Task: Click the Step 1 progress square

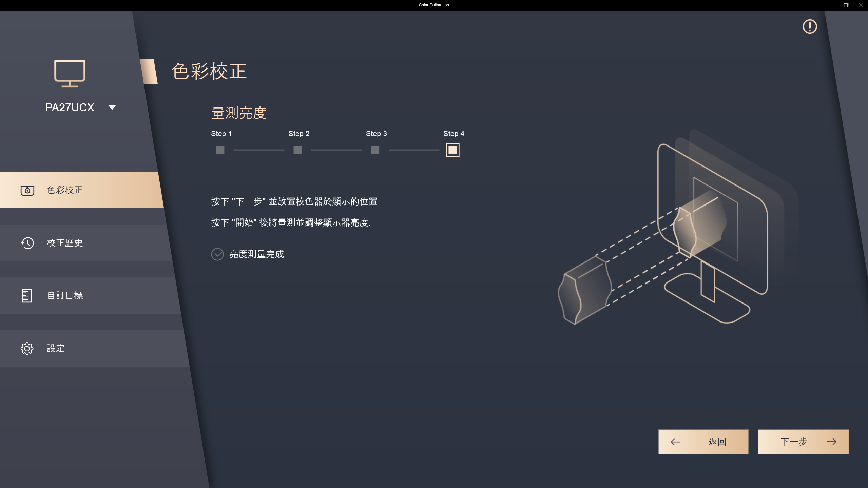Action: click(220, 150)
